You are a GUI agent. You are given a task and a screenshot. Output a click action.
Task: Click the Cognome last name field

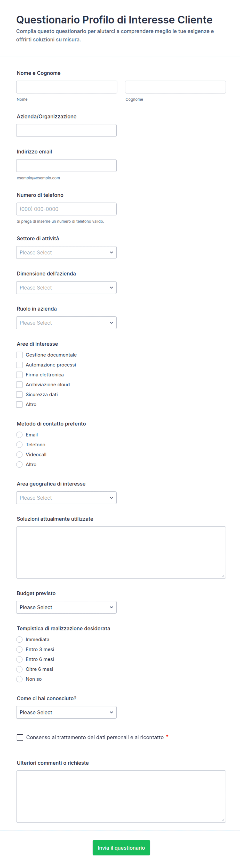175,87
